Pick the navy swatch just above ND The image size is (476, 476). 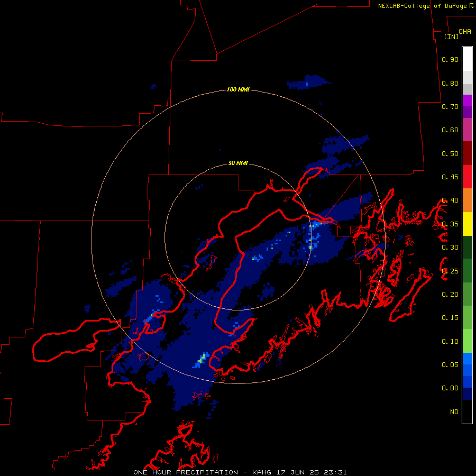coord(467,393)
